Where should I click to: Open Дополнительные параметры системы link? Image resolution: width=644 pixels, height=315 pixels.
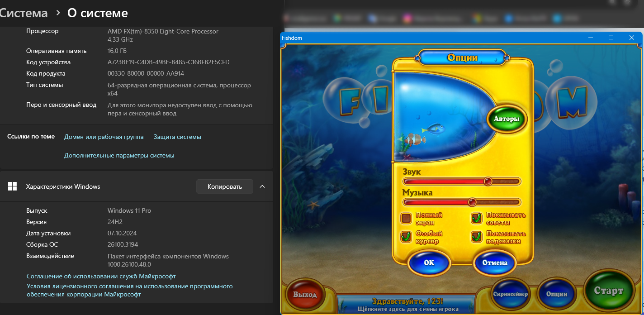point(119,155)
